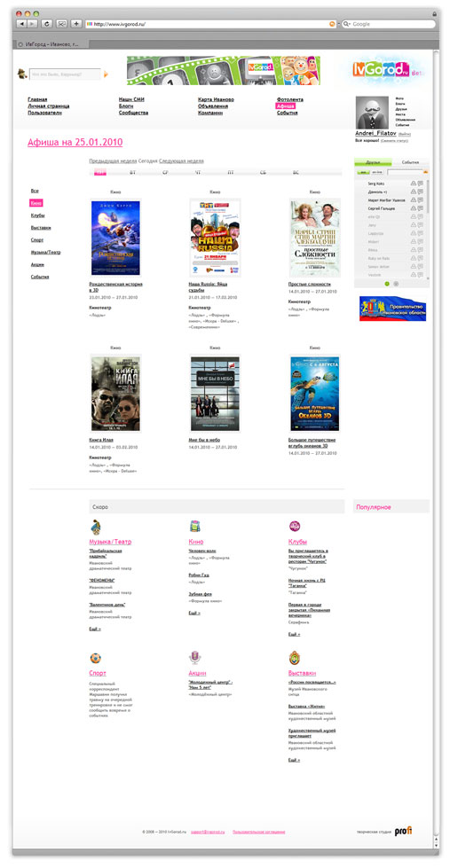Go forward with Safari's forward arrow

click(33, 24)
